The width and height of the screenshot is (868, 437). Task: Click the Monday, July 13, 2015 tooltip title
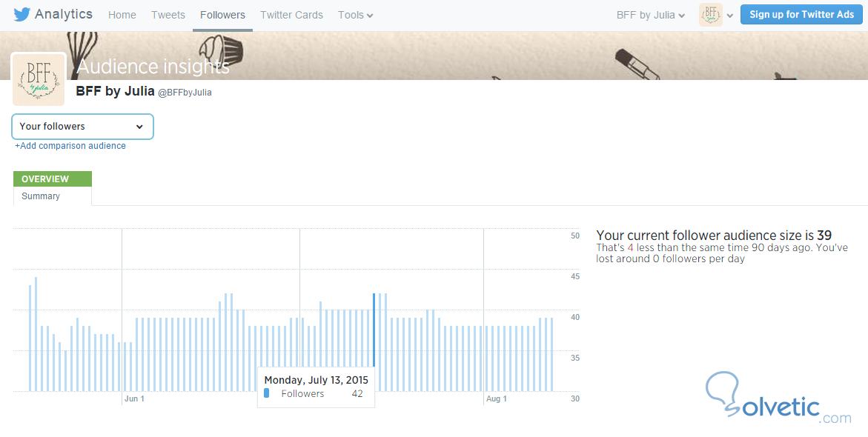pyautogui.click(x=316, y=380)
